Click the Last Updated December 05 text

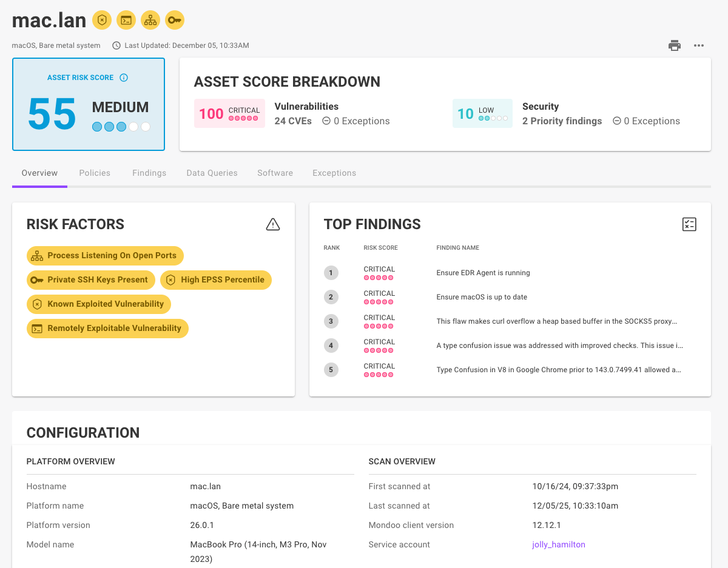[187, 45]
